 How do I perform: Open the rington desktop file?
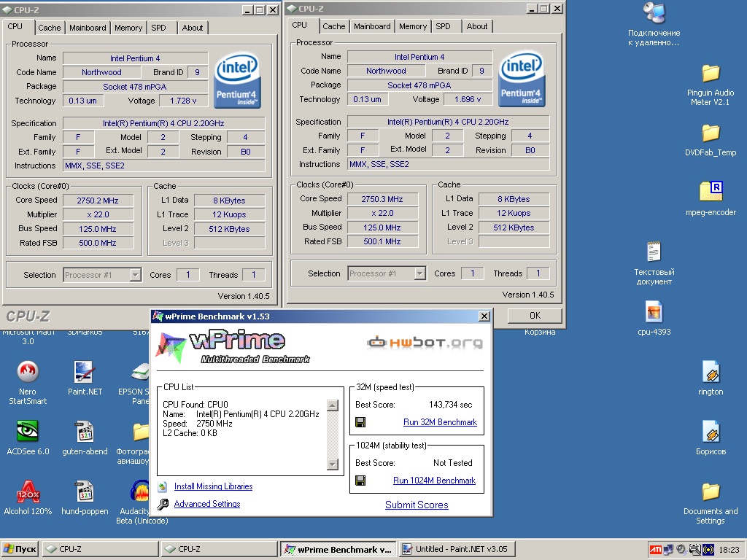click(x=711, y=371)
